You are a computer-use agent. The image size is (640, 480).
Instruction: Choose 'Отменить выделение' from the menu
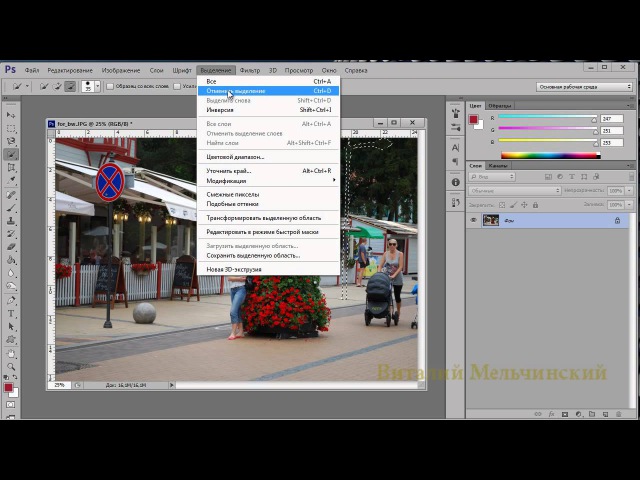[x=236, y=91]
